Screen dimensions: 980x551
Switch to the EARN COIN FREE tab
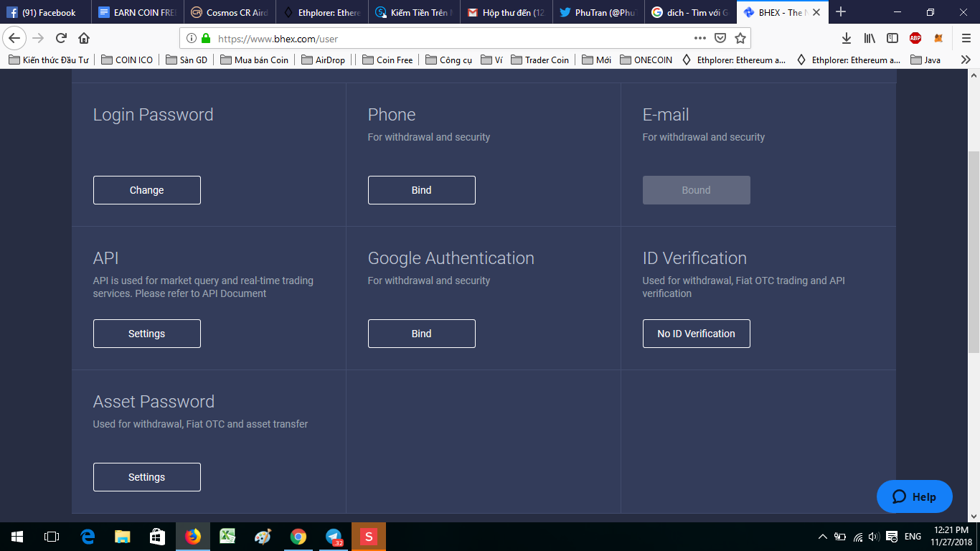click(x=138, y=12)
